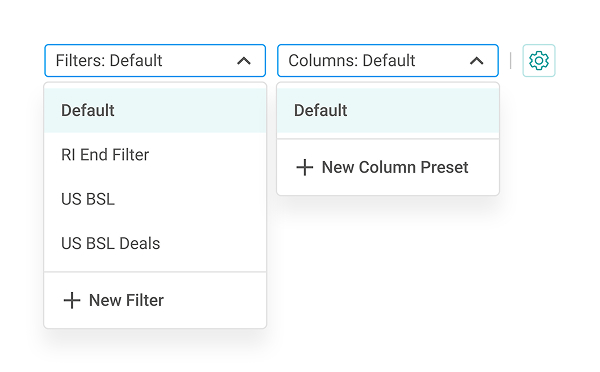Select Default in the Filters list
600x372 pixels.
coord(155,110)
